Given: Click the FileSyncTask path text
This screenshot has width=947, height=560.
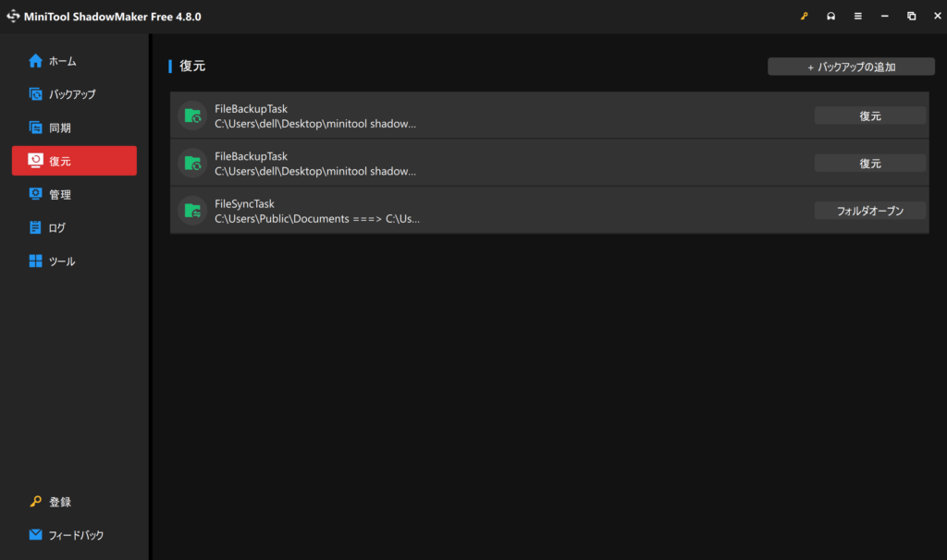Looking at the screenshot, I should (316, 219).
